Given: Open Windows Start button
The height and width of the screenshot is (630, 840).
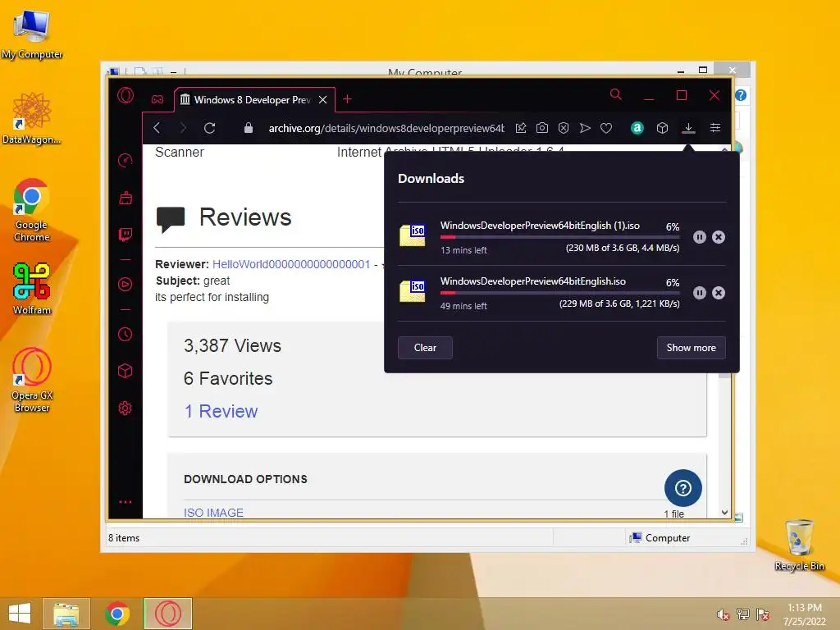Looking at the screenshot, I should (x=20, y=614).
